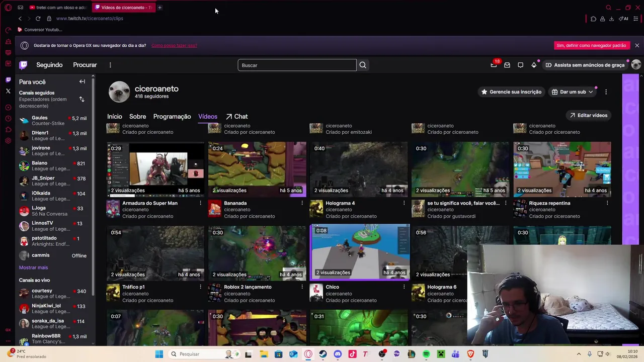Click the Tráfico p1 clip title
Viewport: 644px width, 362px height.
[x=133, y=287]
